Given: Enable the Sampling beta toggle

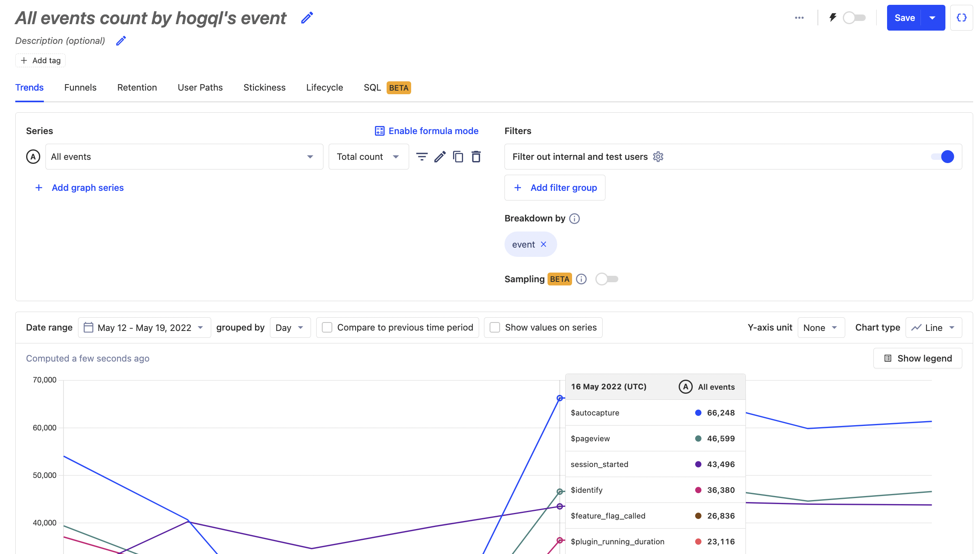Looking at the screenshot, I should point(607,279).
